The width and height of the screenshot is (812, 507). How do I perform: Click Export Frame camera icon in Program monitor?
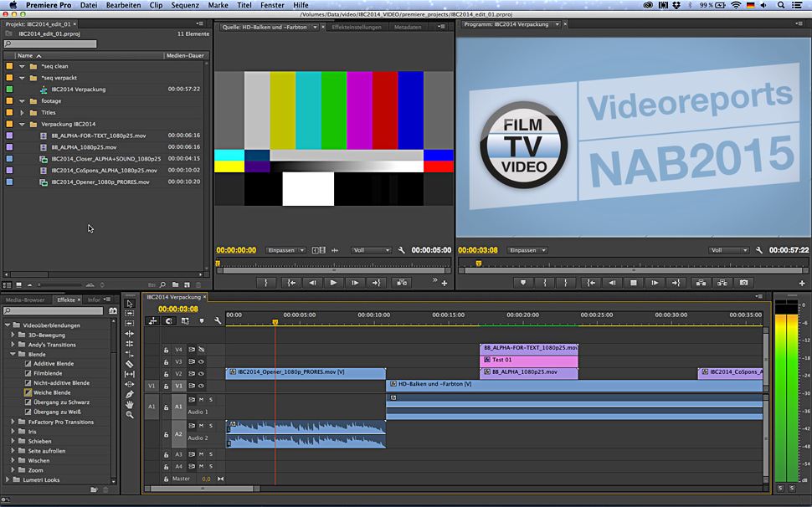tap(743, 283)
